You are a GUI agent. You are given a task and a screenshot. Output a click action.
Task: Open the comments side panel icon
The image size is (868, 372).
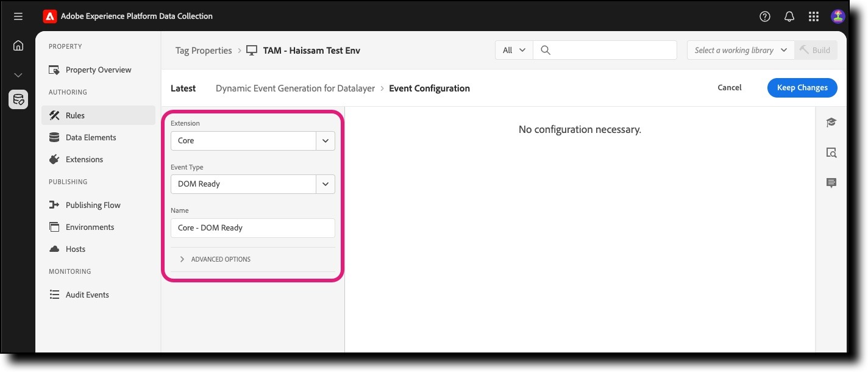831,183
